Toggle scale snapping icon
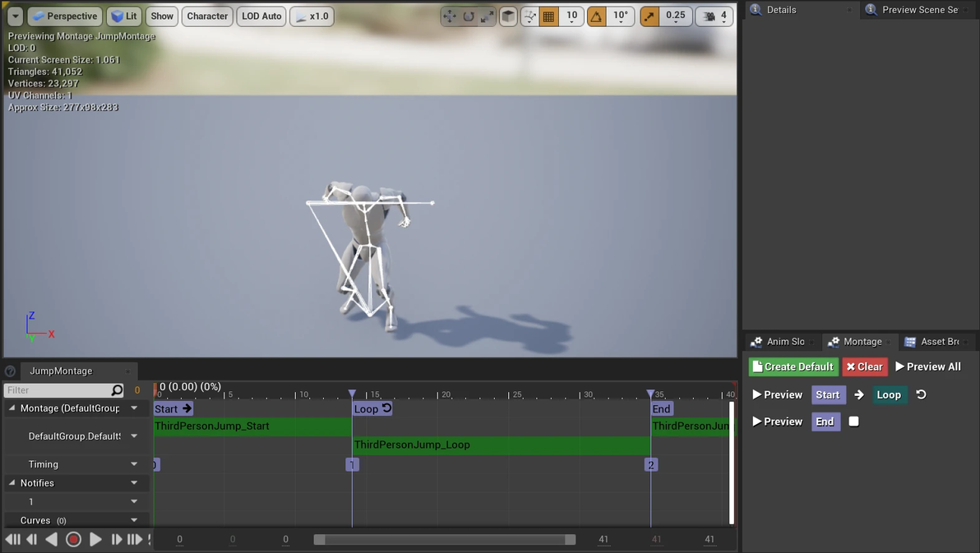The width and height of the screenshot is (980, 553). point(649,16)
